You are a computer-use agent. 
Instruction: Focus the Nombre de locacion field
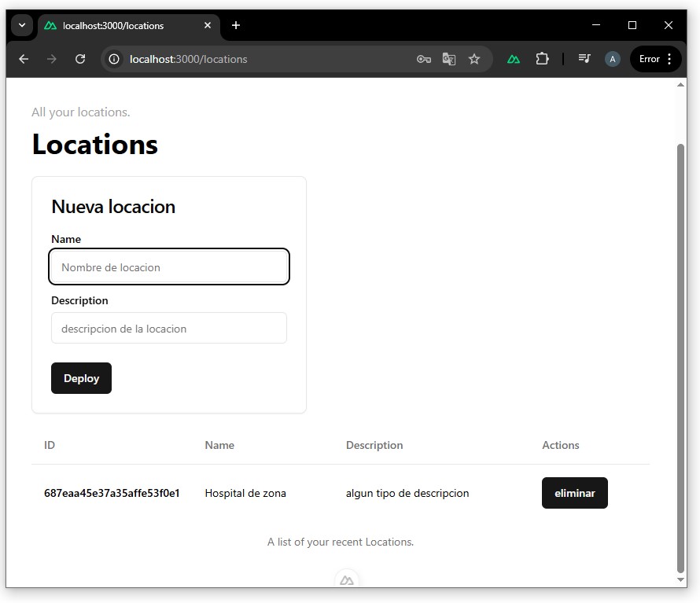(169, 267)
